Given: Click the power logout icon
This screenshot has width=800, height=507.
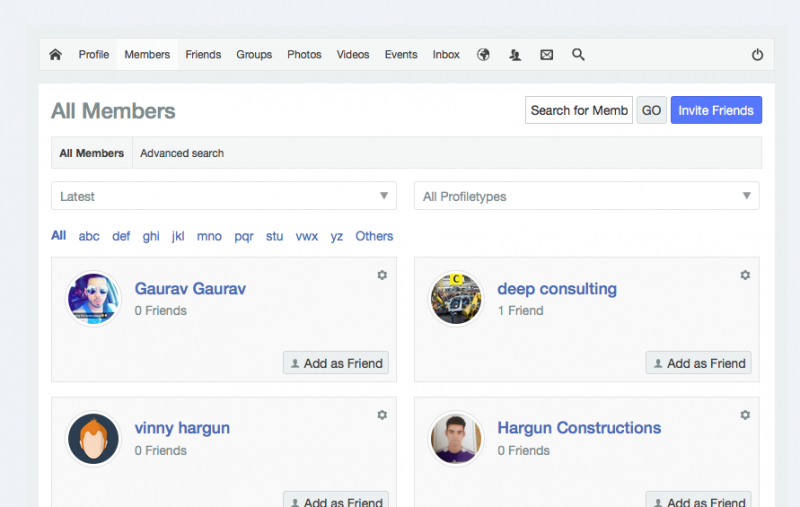Looking at the screenshot, I should [x=757, y=55].
